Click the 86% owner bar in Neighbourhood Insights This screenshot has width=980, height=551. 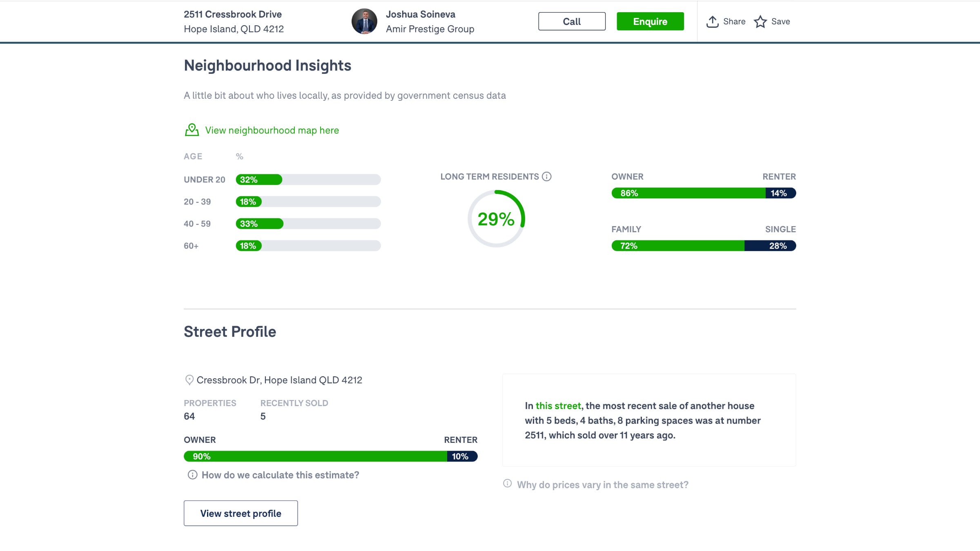click(x=688, y=193)
